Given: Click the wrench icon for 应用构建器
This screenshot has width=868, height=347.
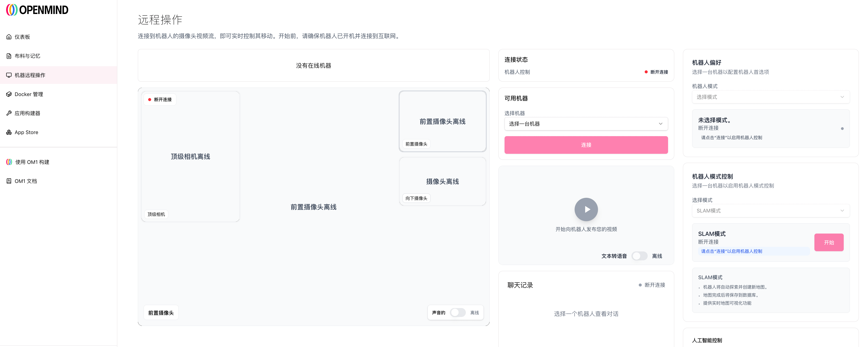Looking at the screenshot, I should 9,113.
